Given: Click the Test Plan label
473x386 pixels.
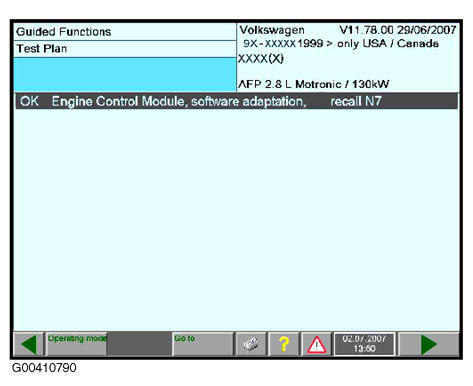Looking at the screenshot, I should 42,49.
